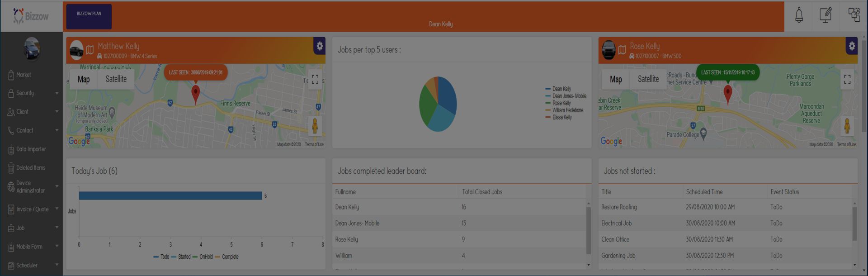Click the user avatar in the sidebar

(x=31, y=49)
